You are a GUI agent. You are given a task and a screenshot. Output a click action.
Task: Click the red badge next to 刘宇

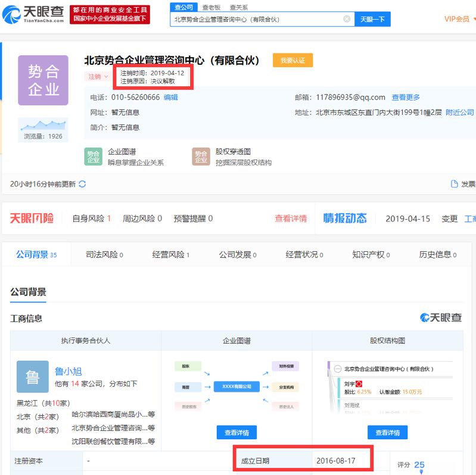click(359, 384)
